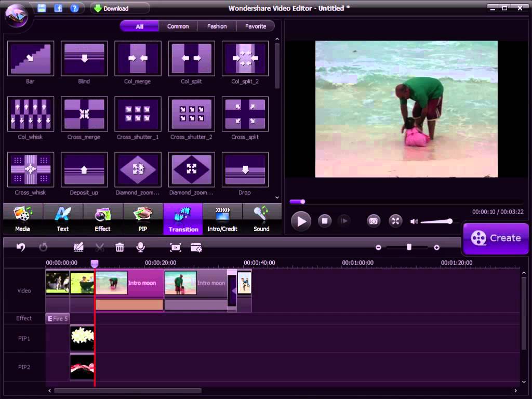Pick the Drop transition
532x399 pixels.
pyautogui.click(x=245, y=170)
